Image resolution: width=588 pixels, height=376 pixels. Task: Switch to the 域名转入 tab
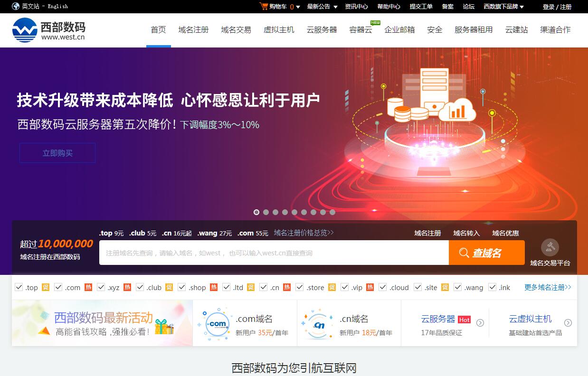(466, 233)
